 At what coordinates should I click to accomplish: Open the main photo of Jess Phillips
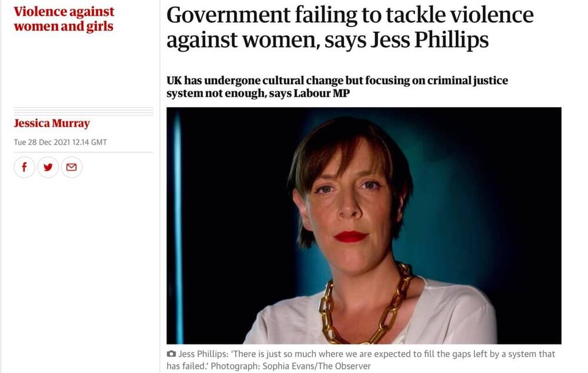coord(364,225)
